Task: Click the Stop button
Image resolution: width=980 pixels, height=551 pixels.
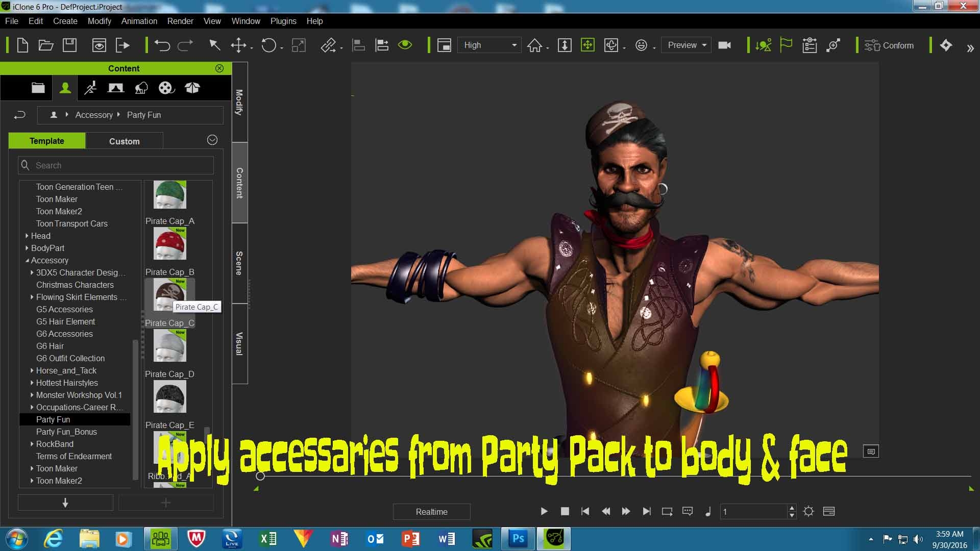Action: [x=565, y=511]
